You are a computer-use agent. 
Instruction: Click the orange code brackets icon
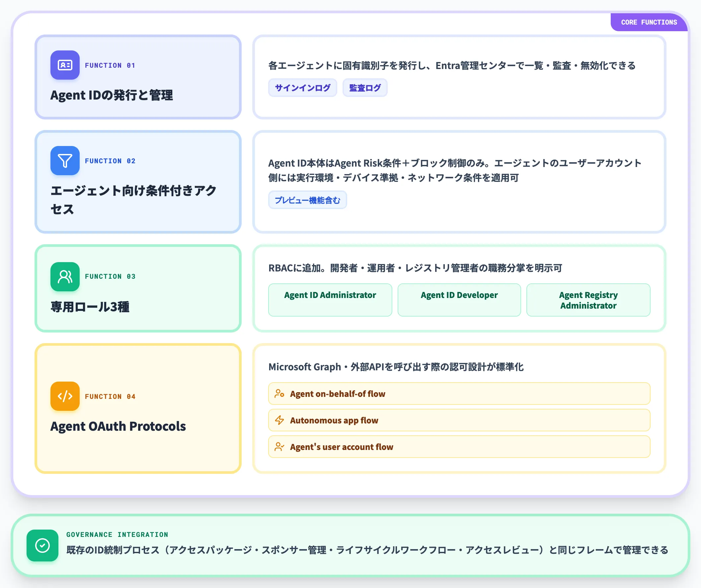coord(65,396)
